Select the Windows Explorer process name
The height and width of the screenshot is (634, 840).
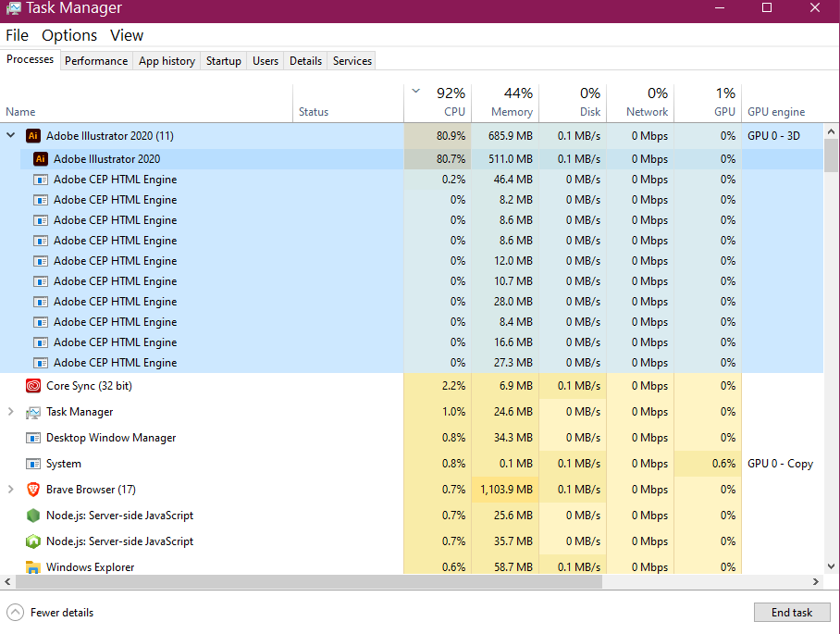pos(90,567)
